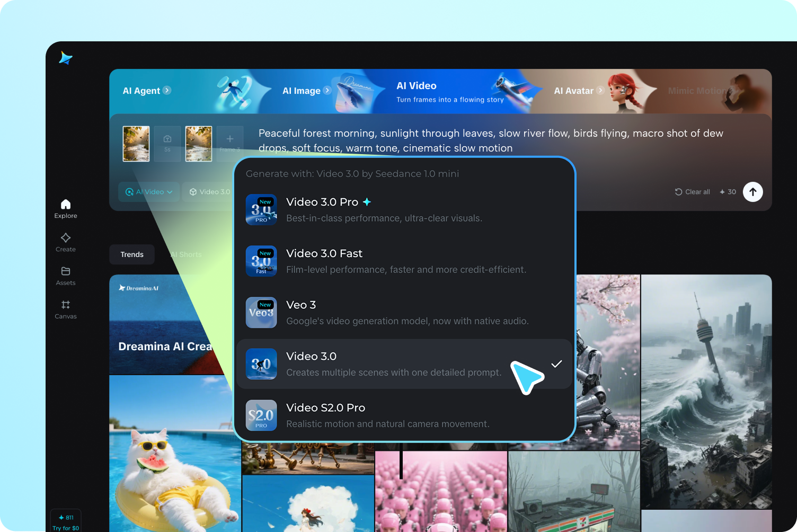Click 'Turn frames into a flowing story' subtitle
Screen dimensions: 797x532
[x=450, y=100]
